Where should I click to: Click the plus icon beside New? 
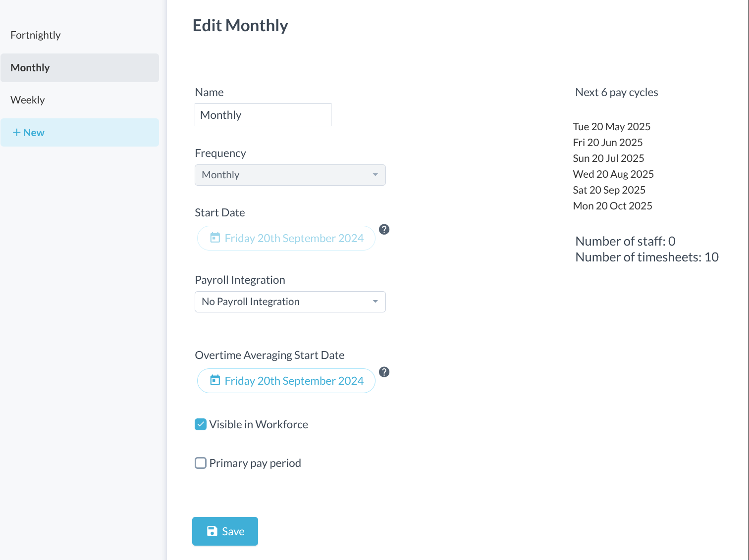point(16,133)
